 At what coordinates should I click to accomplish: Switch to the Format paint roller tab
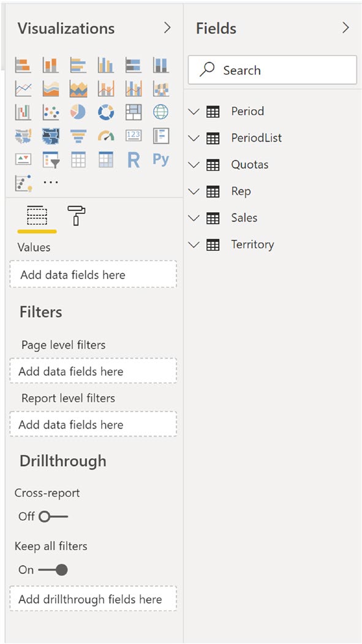76,216
